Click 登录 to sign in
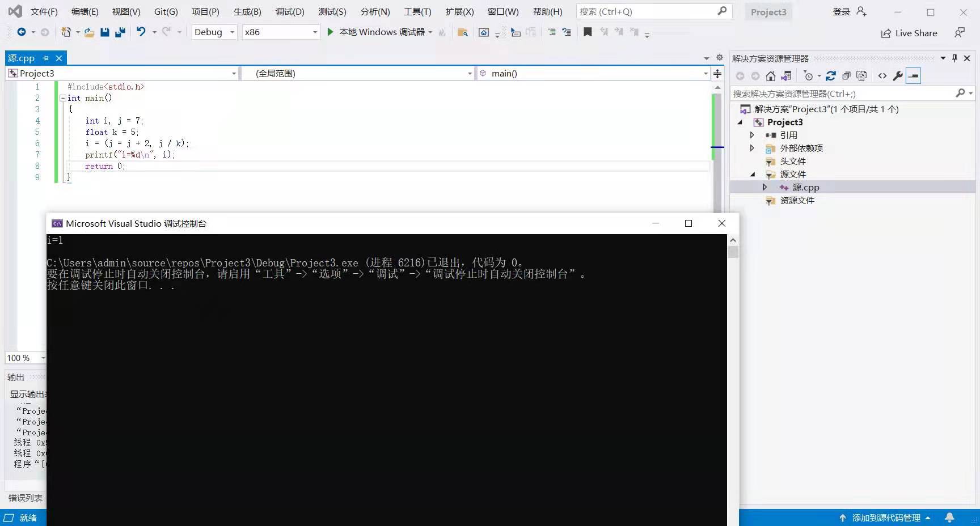 tap(842, 11)
